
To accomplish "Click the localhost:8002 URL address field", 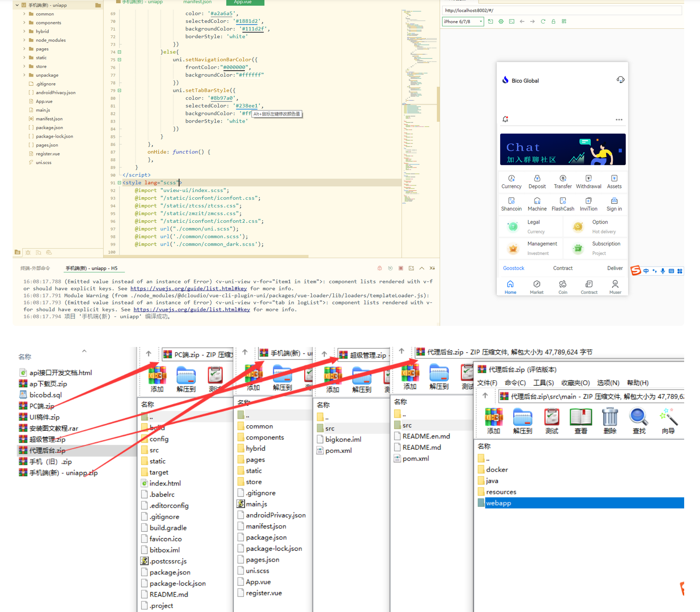I will [560, 11].
